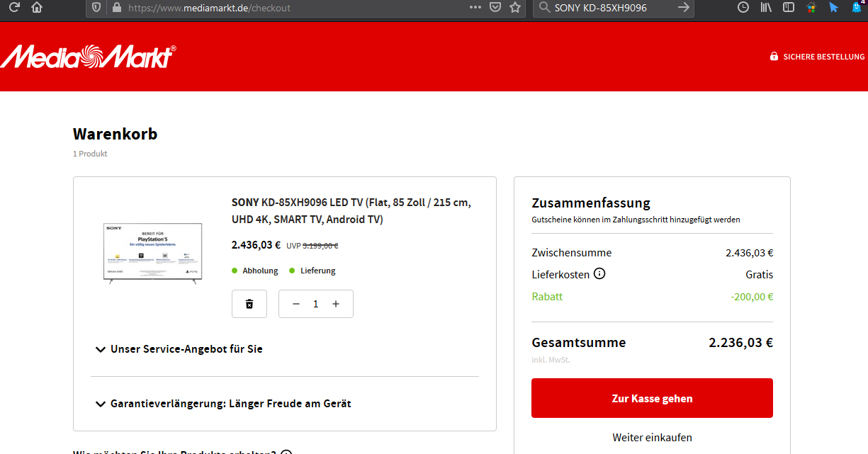Click the inkl. MwSt. note
868x454 pixels.
click(551, 360)
